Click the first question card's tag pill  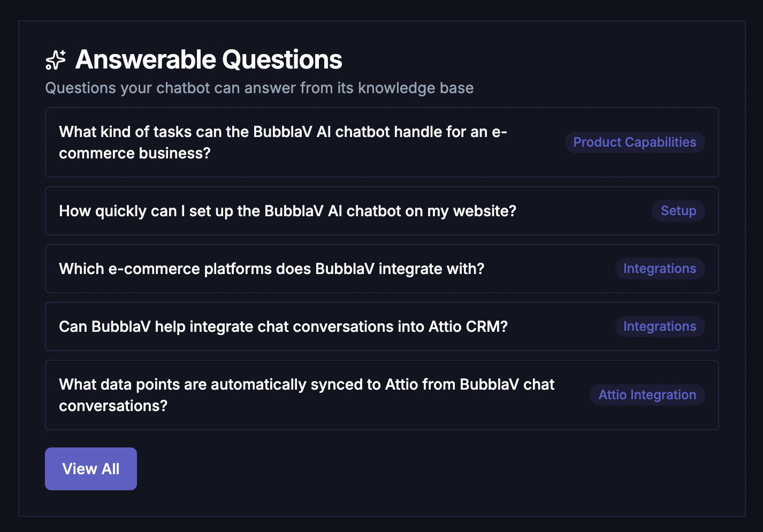(635, 142)
